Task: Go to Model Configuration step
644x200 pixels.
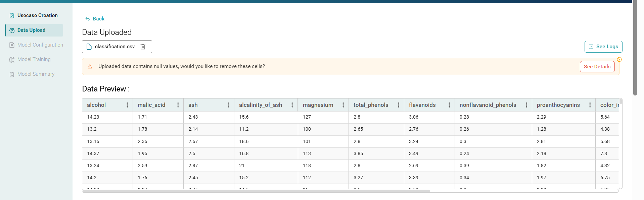Action: (x=40, y=45)
